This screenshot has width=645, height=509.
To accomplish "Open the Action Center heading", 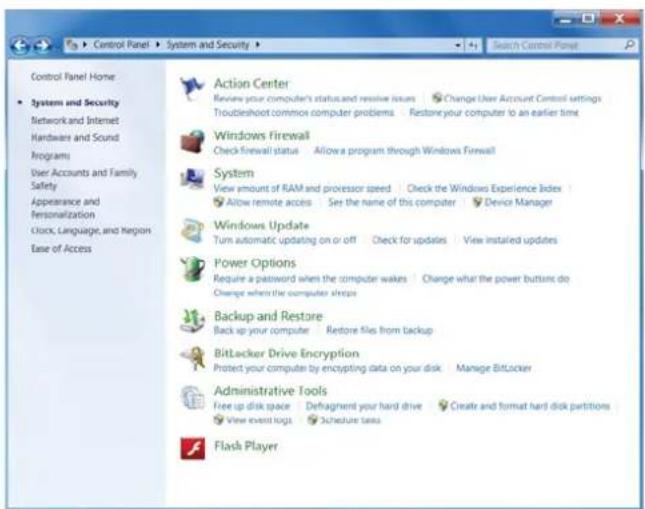I will pos(251,84).
